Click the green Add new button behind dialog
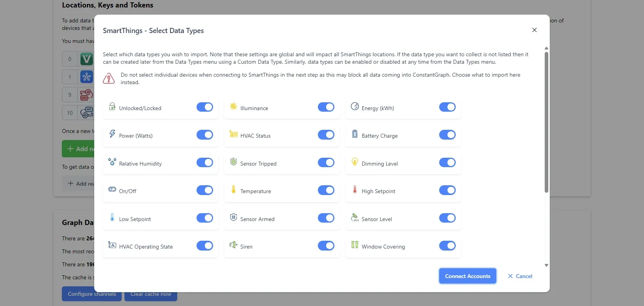Screen dimensions: 644x306 78,149
